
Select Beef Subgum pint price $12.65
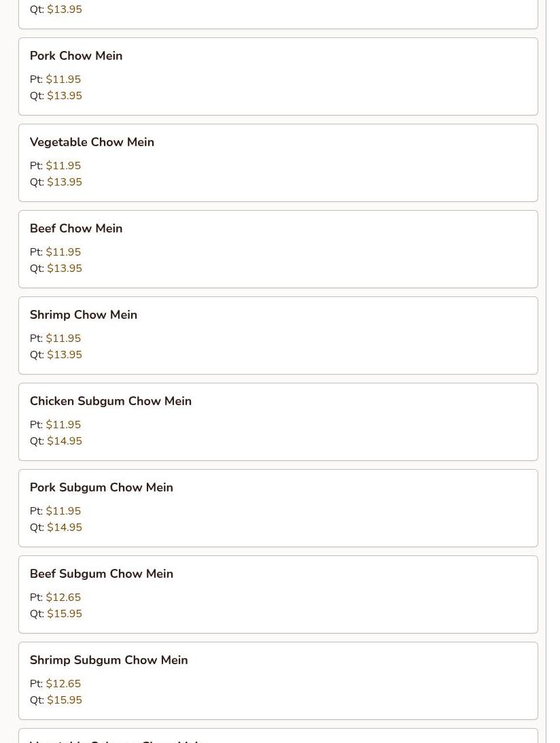63,597
